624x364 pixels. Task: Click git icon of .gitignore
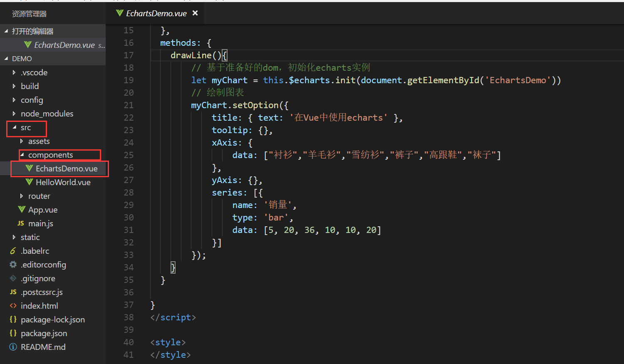coord(13,278)
